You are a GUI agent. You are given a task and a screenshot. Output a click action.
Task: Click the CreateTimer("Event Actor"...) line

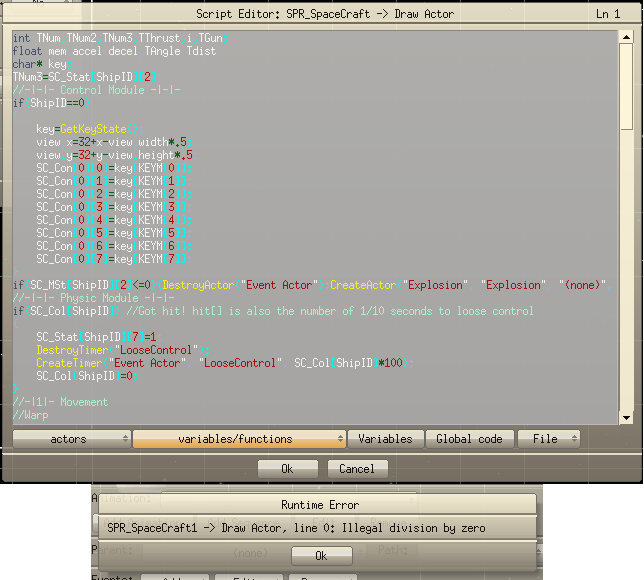pyautogui.click(x=225, y=363)
